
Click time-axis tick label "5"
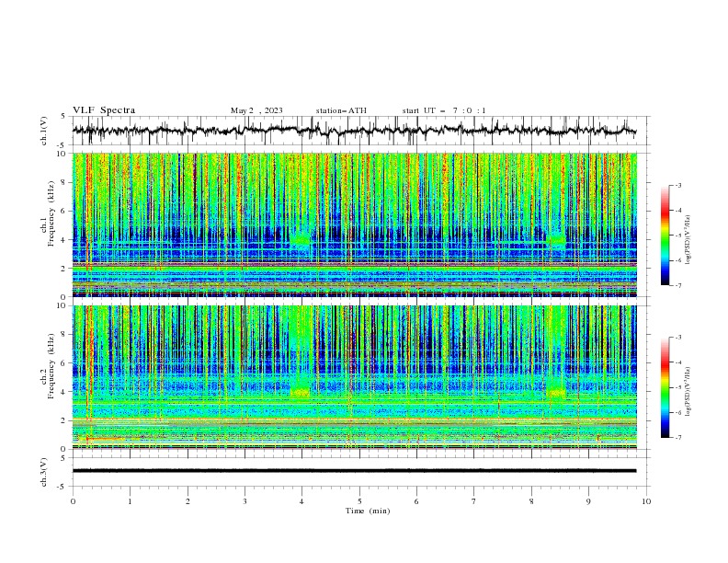coord(359,501)
